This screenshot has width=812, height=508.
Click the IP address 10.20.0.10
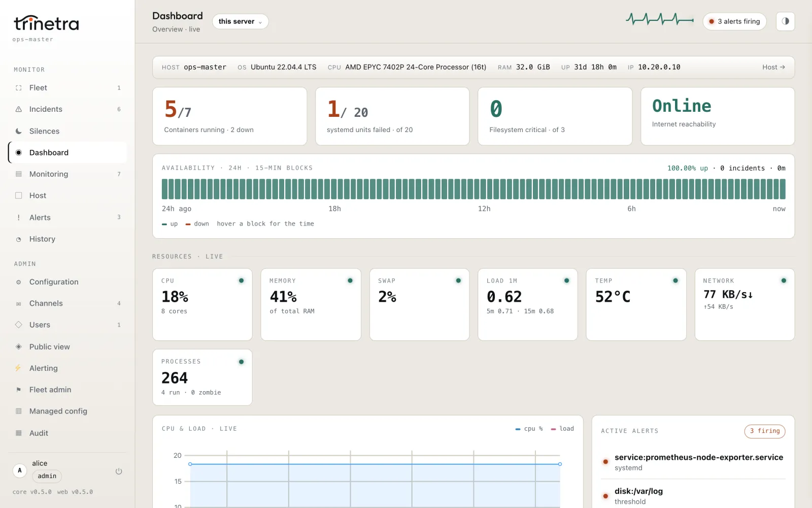[x=659, y=67]
